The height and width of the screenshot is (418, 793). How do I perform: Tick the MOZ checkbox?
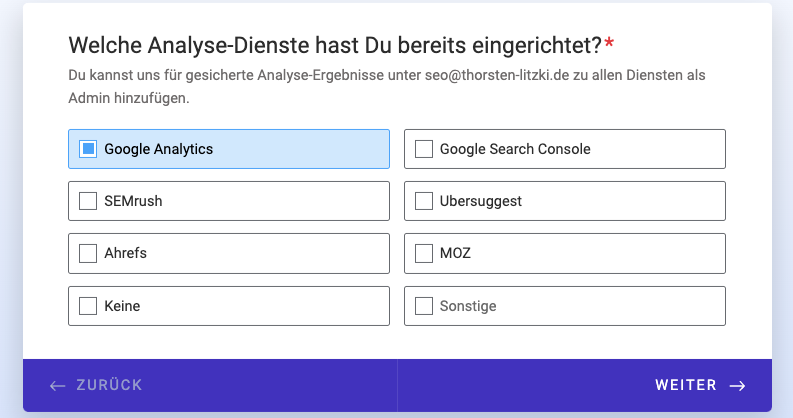coord(424,253)
